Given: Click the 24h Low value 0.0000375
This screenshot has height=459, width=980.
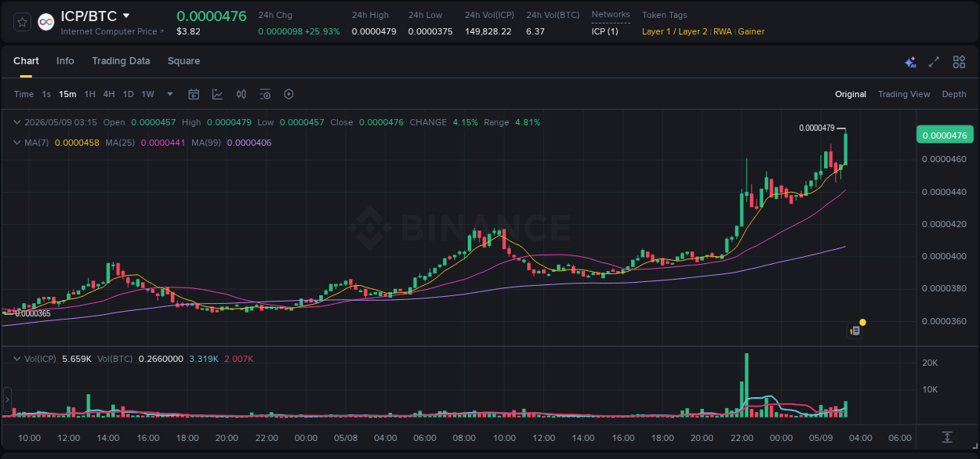Looking at the screenshot, I should coord(430,31).
